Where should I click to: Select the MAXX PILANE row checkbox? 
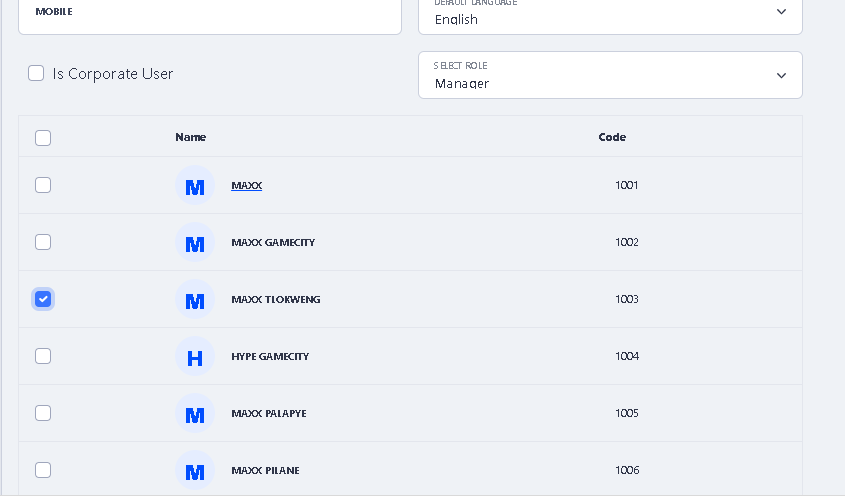coord(43,470)
